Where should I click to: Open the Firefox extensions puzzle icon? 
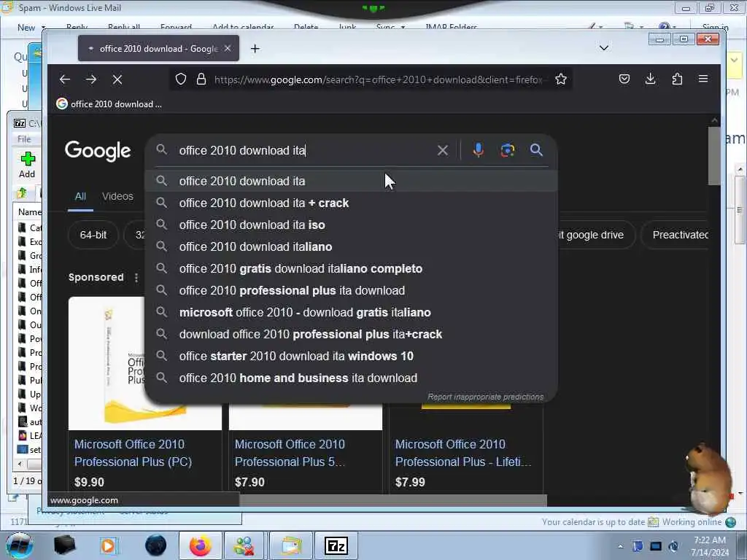677,79
